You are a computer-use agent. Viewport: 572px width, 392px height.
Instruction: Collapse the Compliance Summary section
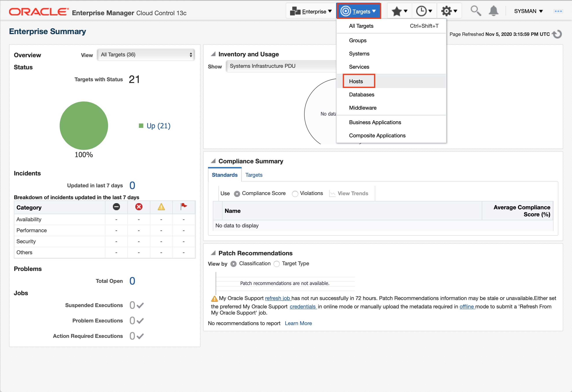(x=213, y=161)
